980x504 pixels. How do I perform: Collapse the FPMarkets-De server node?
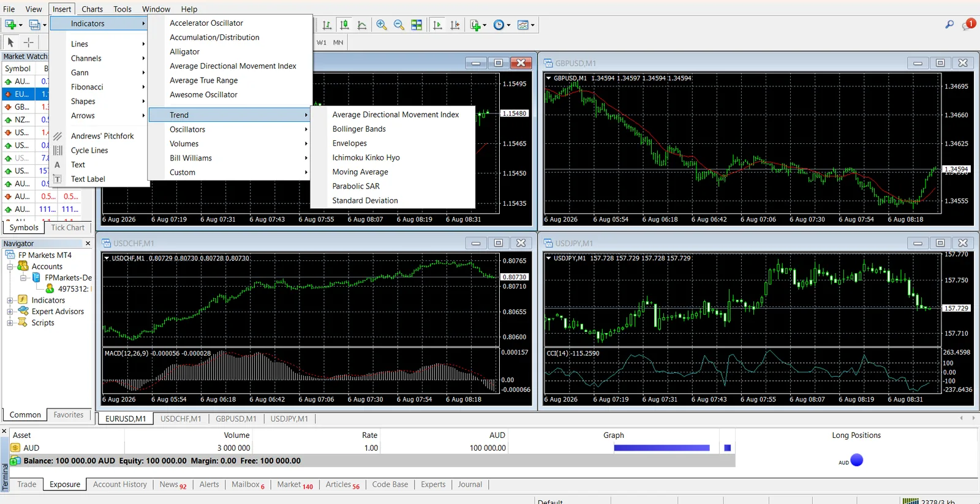pyautogui.click(x=23, y=277)
